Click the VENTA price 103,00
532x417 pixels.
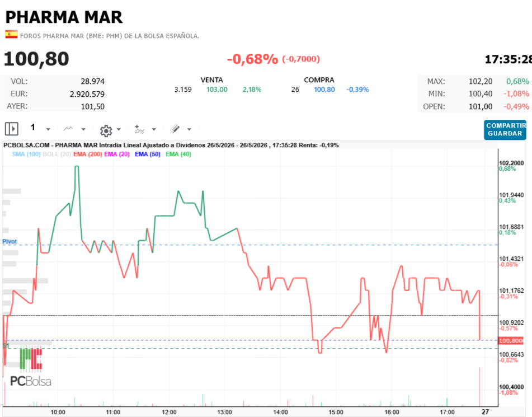click(x=217, y=90)
